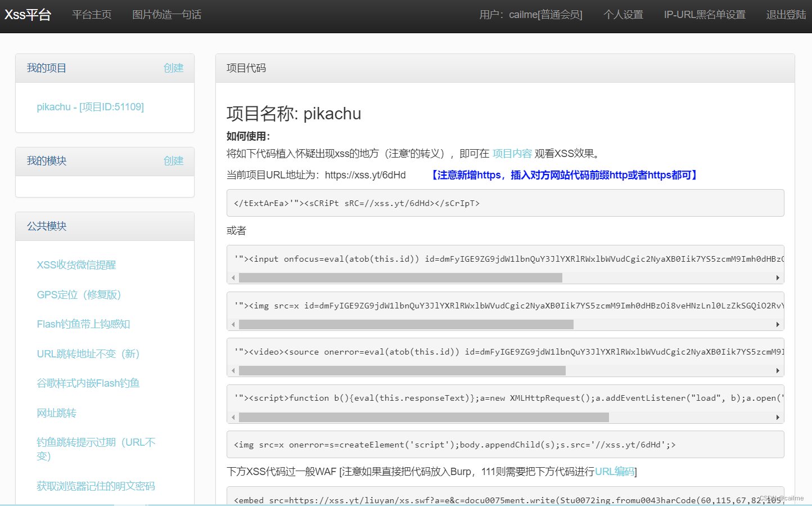
Task: Click right scroll arrow of XMLHttpRequest snippet
Action: 778,418
